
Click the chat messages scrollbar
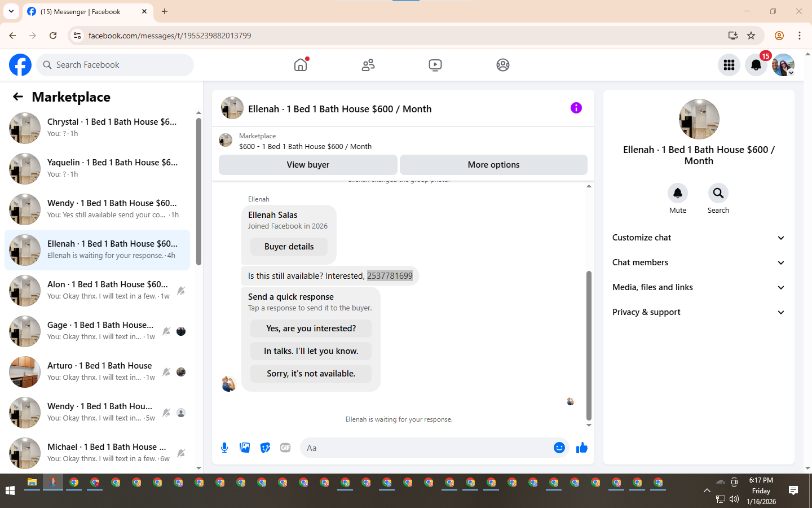coord(589,345)
